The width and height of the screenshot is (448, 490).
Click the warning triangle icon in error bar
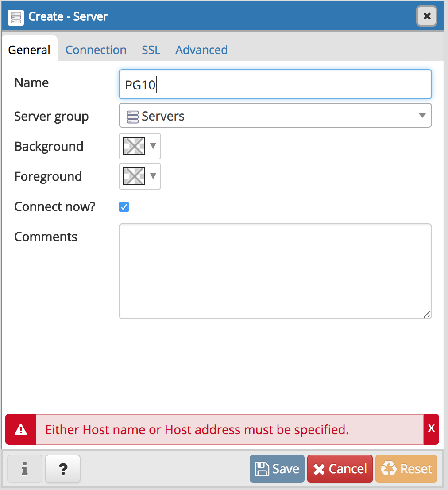(x=21, y=429)
